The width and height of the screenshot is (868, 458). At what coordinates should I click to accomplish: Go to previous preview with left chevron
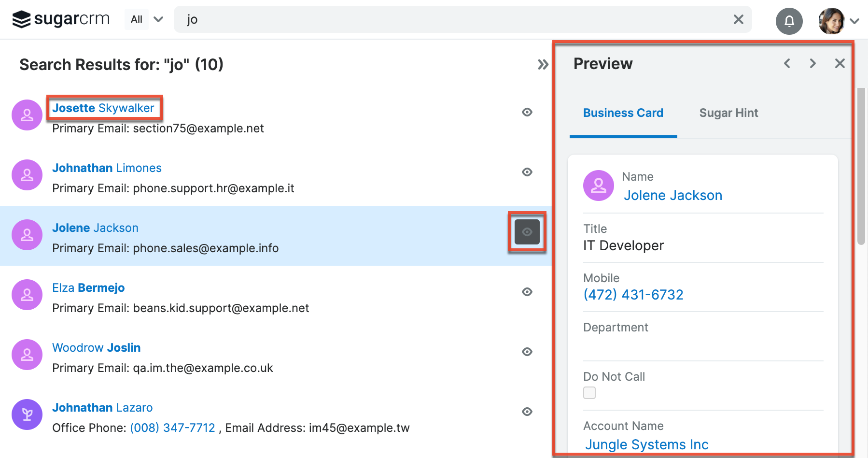click(787, 63)
